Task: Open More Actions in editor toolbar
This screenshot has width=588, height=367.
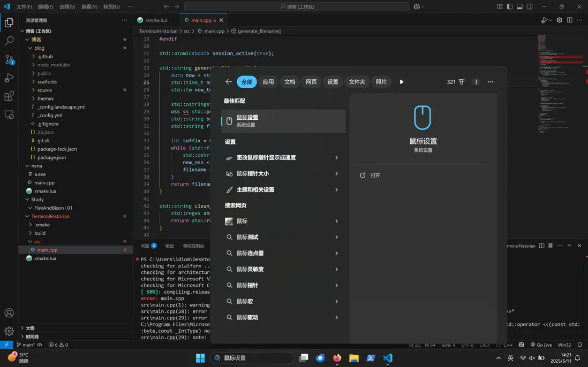Action: 579,20
